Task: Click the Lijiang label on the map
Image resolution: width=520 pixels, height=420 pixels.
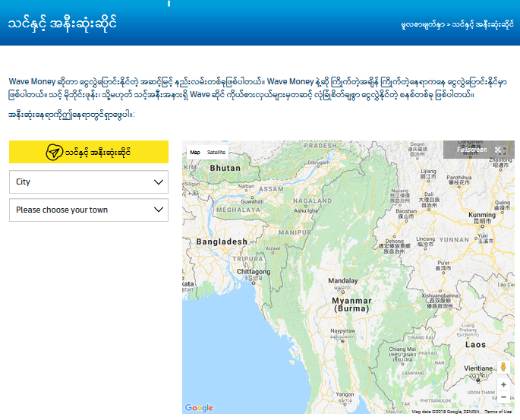Action: click(428, 171)
